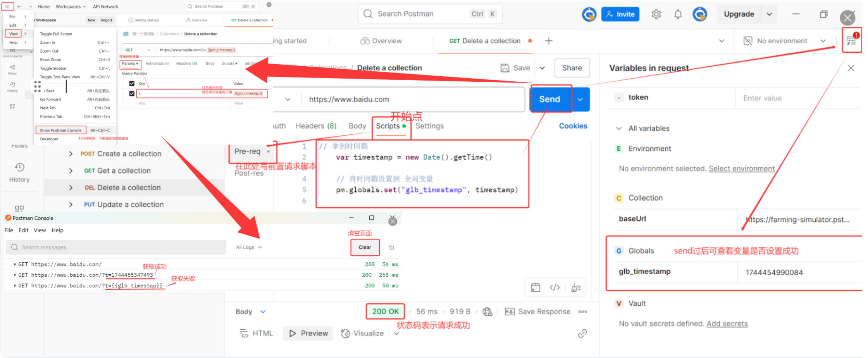Switch to the Scripts tab in large window
Viewport: 868px width, 358px height.
pyautogui.click(x=391, y=126)
